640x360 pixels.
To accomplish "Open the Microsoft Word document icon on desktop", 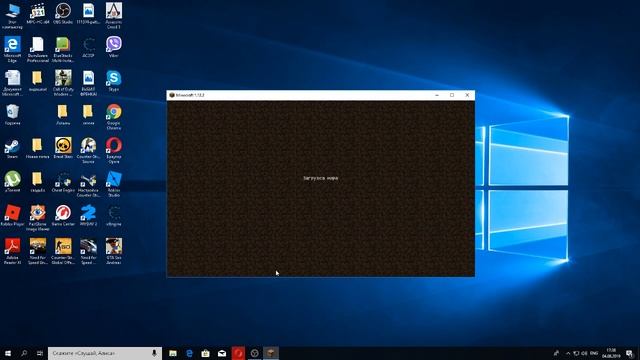I will [12, 83].
